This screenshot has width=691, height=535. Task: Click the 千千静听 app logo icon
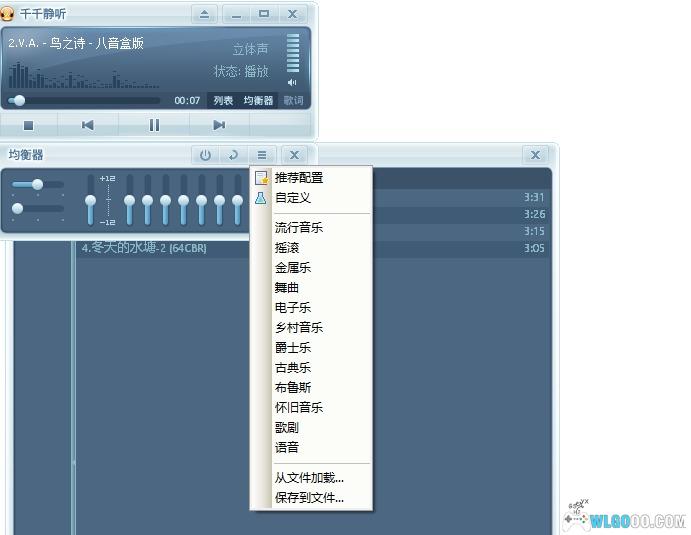pyautogui.click(x=6, y=14)
